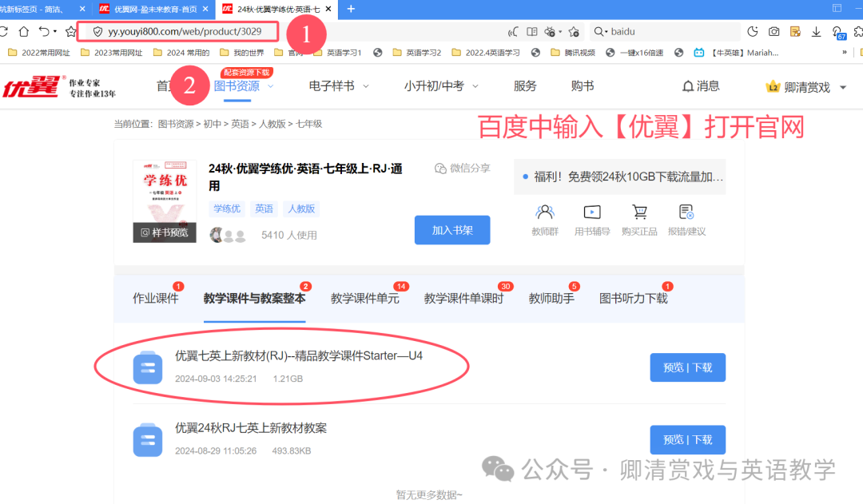Switch to the 教学课件单元 tab

(365, 298)
